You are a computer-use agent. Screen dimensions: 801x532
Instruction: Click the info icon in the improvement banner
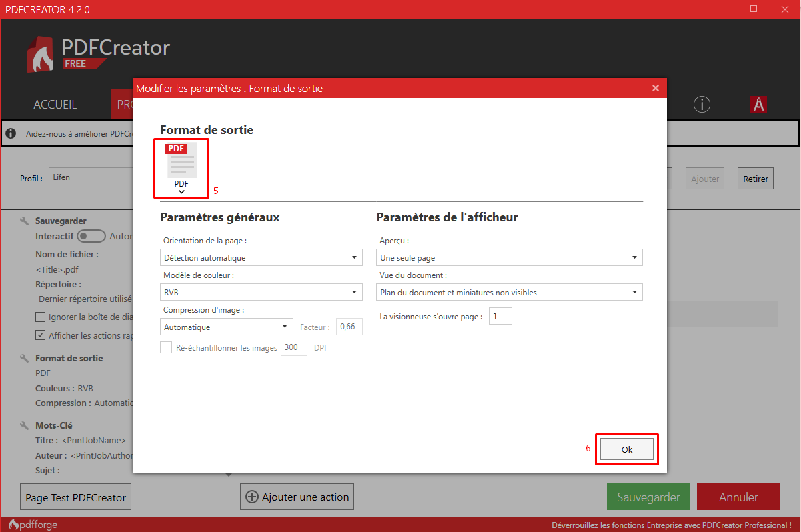11,133
